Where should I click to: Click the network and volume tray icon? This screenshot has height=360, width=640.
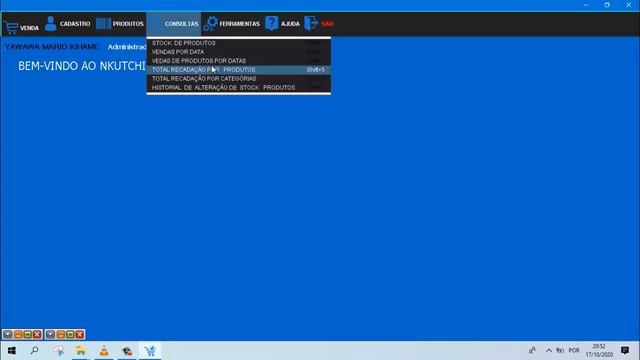point(560,350)
